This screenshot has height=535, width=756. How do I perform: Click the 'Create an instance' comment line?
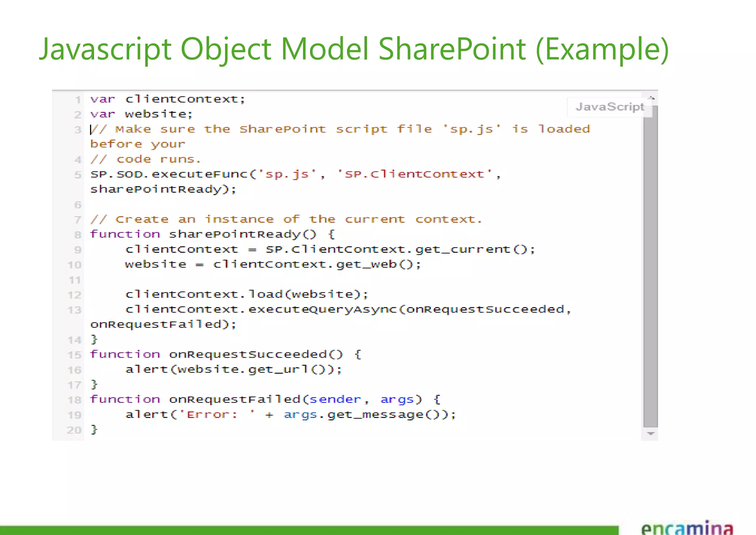[286, 219]
